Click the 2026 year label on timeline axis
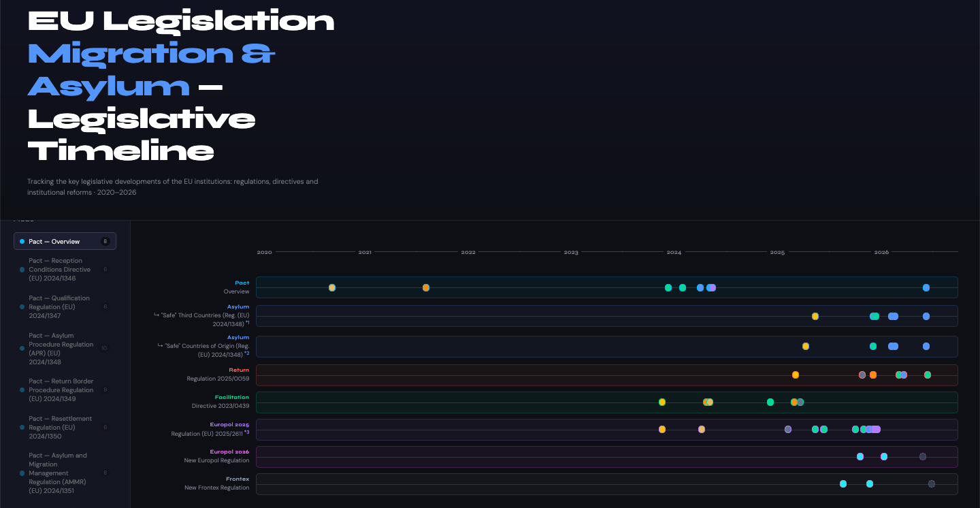The height and width of the screenshot is (508, 980). click(881, 253)
